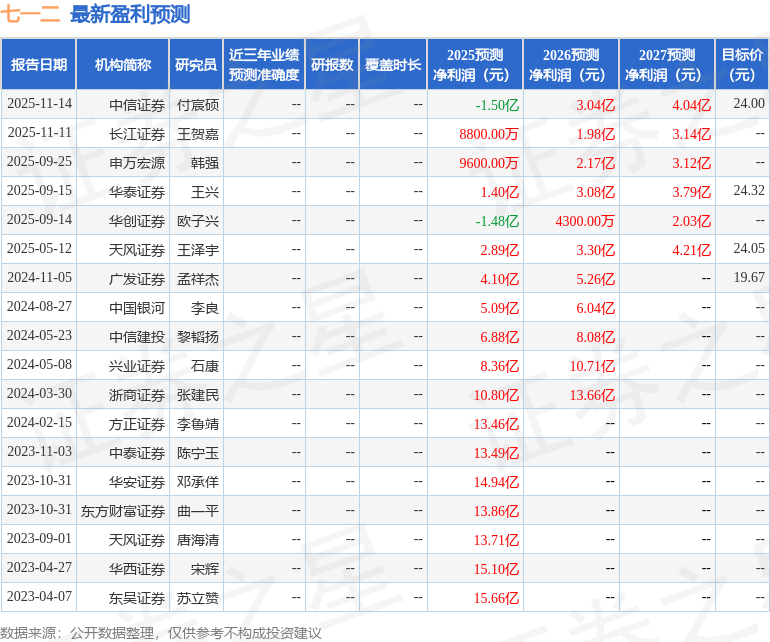
Task: Click the -1.50亿 forecast for 中信证券
Action: pos(497,105)
